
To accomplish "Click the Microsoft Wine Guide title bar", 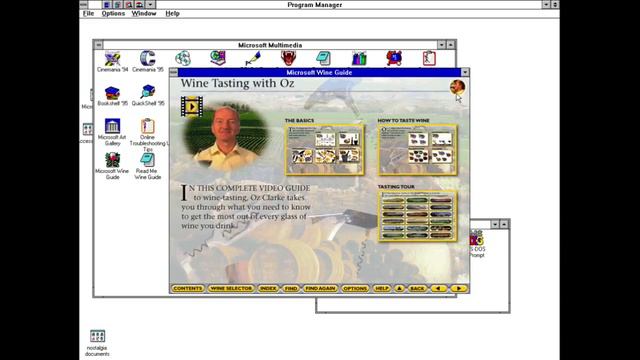I will pyautogui.click(x=319, y=73).
